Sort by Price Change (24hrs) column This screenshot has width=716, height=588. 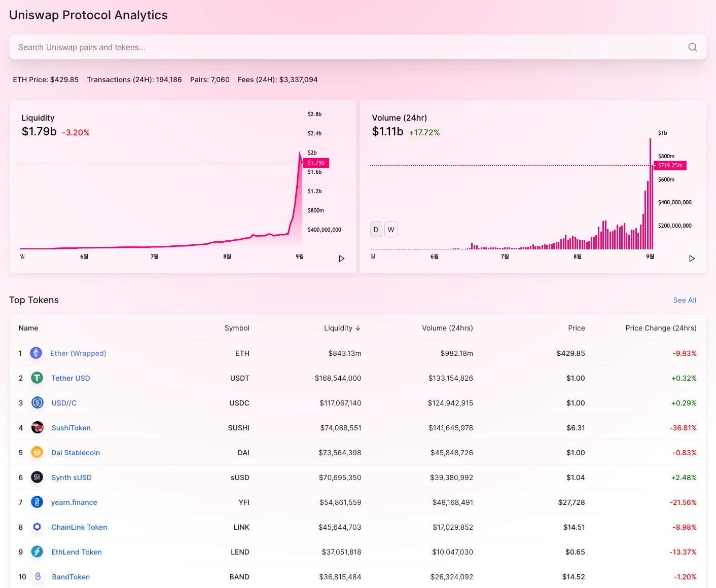tap(661, 328)
